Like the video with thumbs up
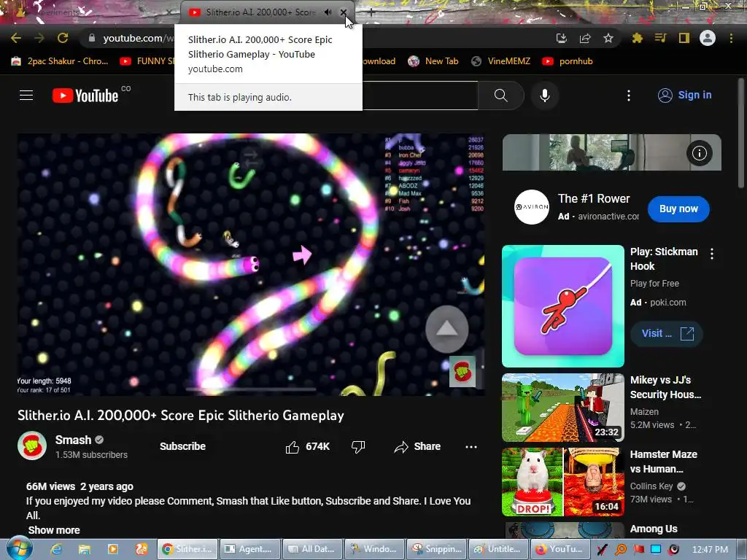The width and height of the screenshot is (747, 560). click(307, 447)
